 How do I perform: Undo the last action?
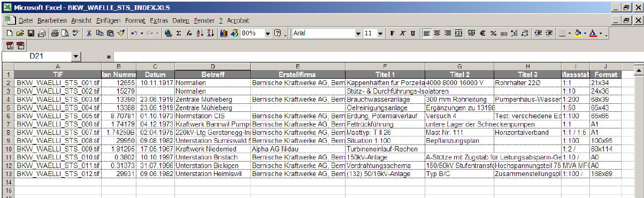click(134, 33)
